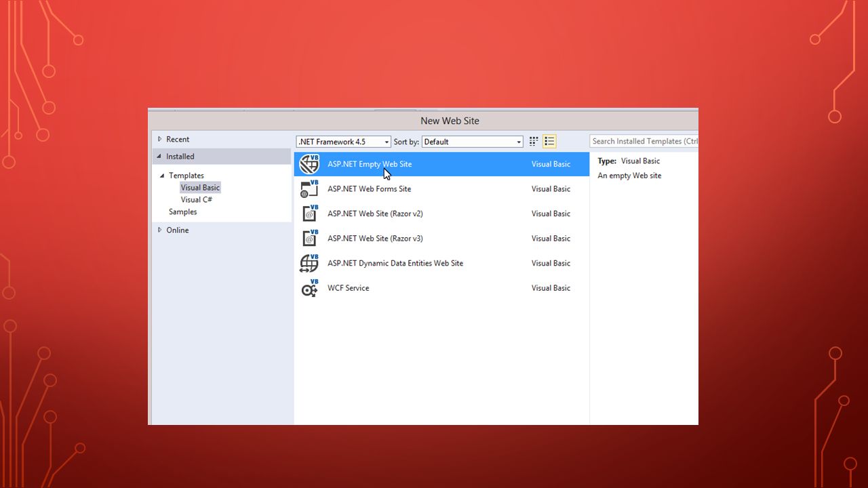868x488 pixels.
Task: Select Visual Basic under Templates
Action: [x=200, y=188]
